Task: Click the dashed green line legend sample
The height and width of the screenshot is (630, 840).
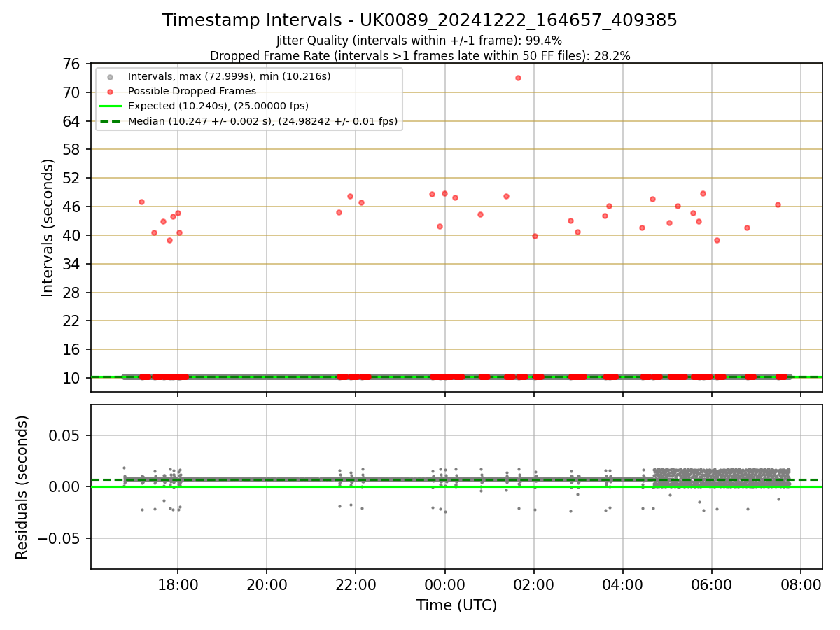Action: click(x=110, y=121)
